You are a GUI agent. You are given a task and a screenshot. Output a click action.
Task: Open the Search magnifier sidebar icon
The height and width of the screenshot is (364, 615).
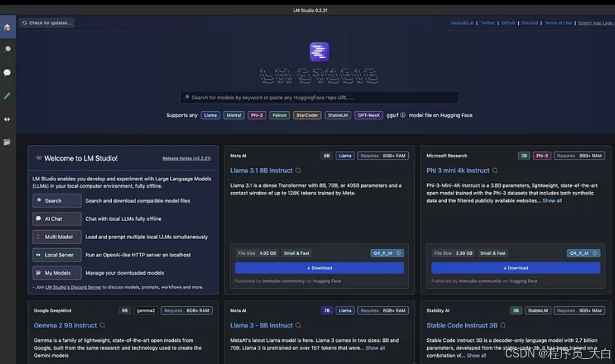pos(7,50)
